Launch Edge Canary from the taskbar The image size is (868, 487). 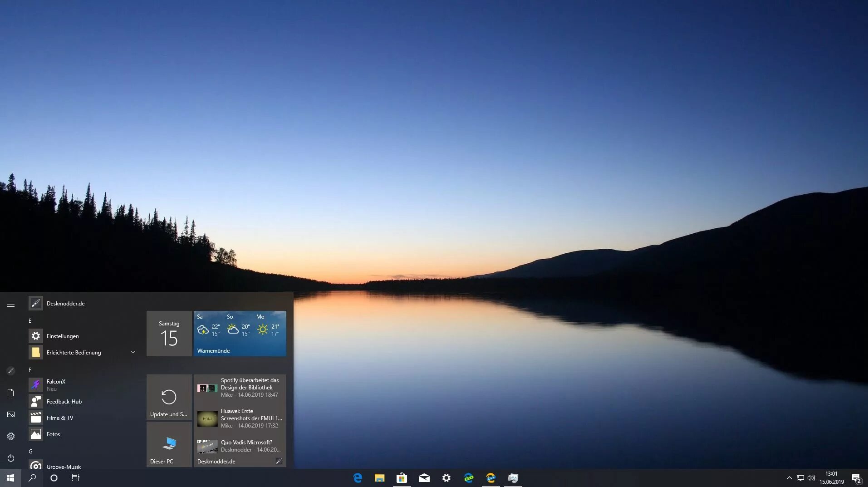pyautogui.click(x=491, y=478)
